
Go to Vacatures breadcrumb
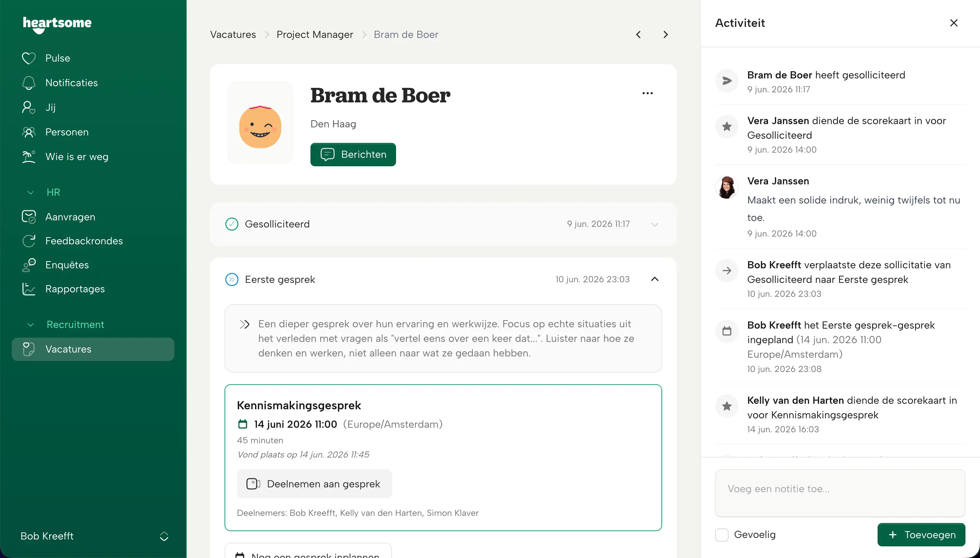(x=233, y=34)
